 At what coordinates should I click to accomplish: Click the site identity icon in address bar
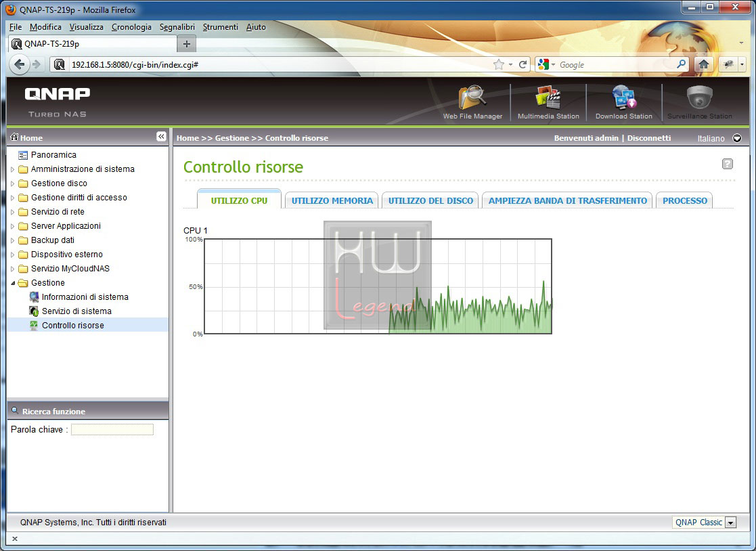click(60, 64)
